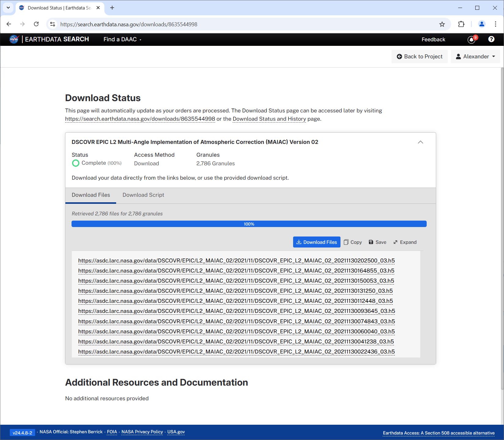The image size is (504, 440).
Task: Copy the download links to clipboard
Action: [353, 242]
